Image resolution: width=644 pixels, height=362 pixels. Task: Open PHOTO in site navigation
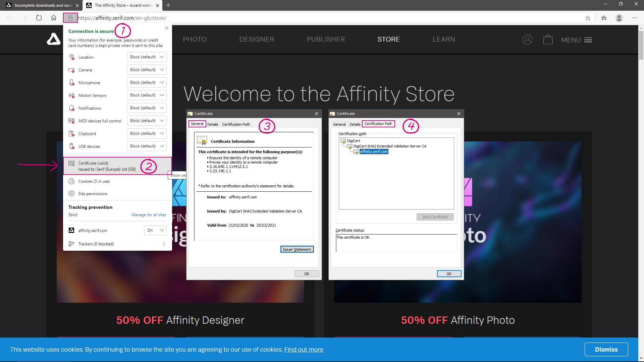(195, 39)
